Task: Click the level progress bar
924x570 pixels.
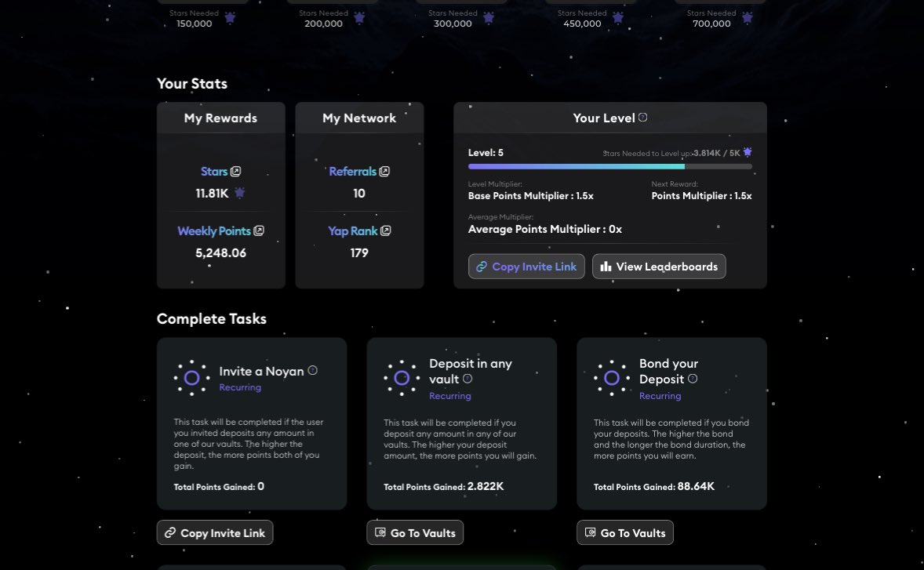Action: coord(610,167)
